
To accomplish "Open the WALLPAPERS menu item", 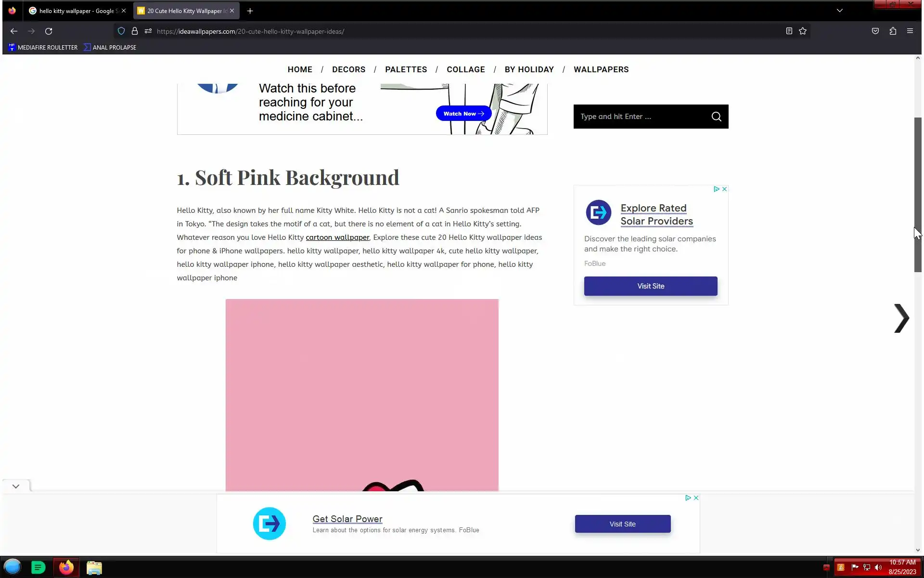I will (601, 69).
